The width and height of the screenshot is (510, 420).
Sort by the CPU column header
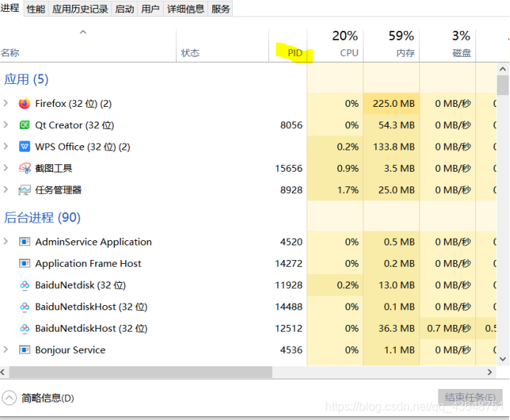coord(335,46)
